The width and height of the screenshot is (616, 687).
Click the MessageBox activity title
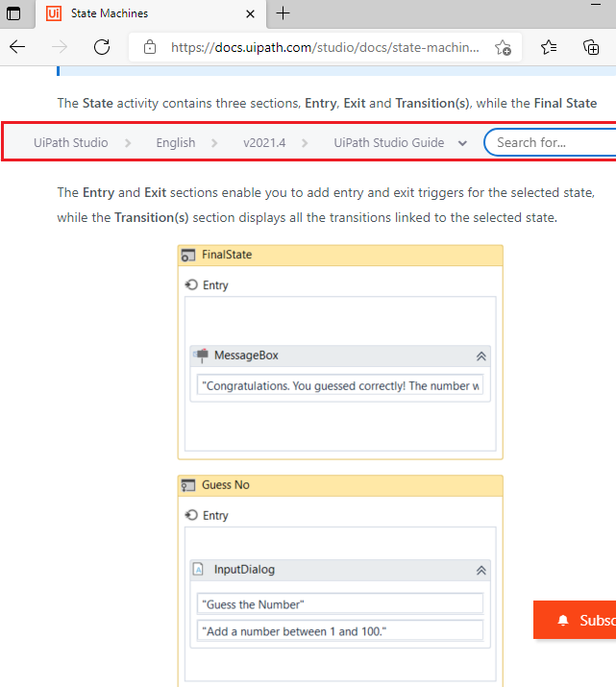pyautogui.click(x=246, y=356)
